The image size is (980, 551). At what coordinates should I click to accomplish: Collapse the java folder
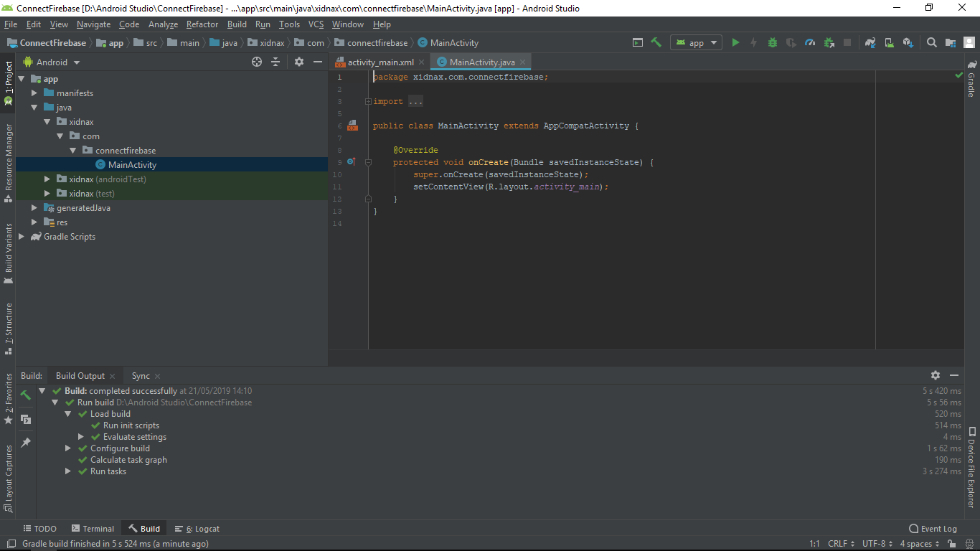click(x=34, y=108)
